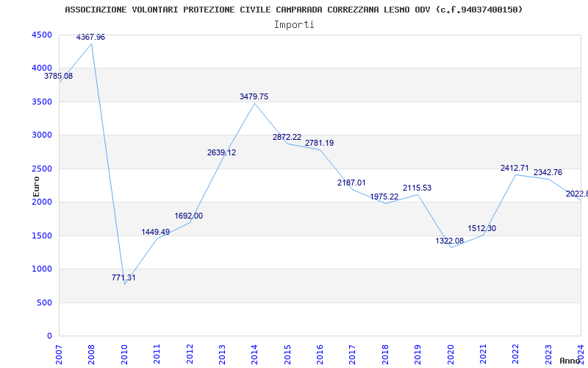Viewport: 588px width, 368px height.
Task: Click the 'Euro' y-axis title
Action: pyautogui.click(x=36, y=187)
